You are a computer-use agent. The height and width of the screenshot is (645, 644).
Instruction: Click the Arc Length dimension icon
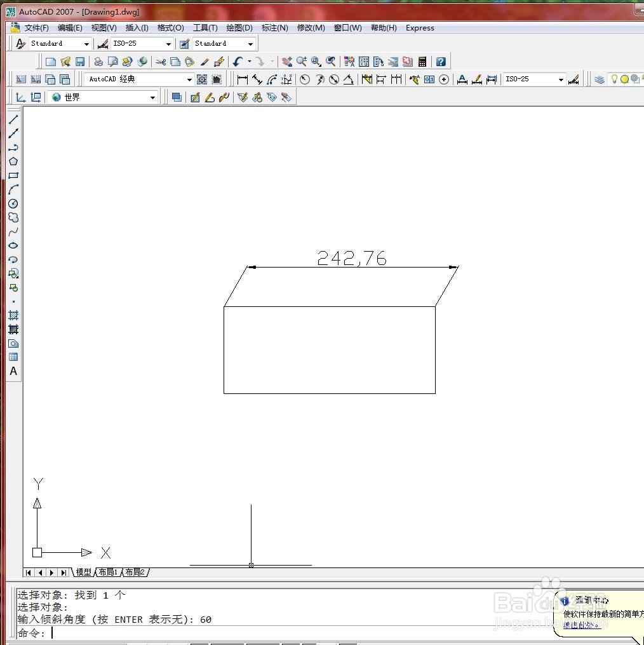pos(271,79)
